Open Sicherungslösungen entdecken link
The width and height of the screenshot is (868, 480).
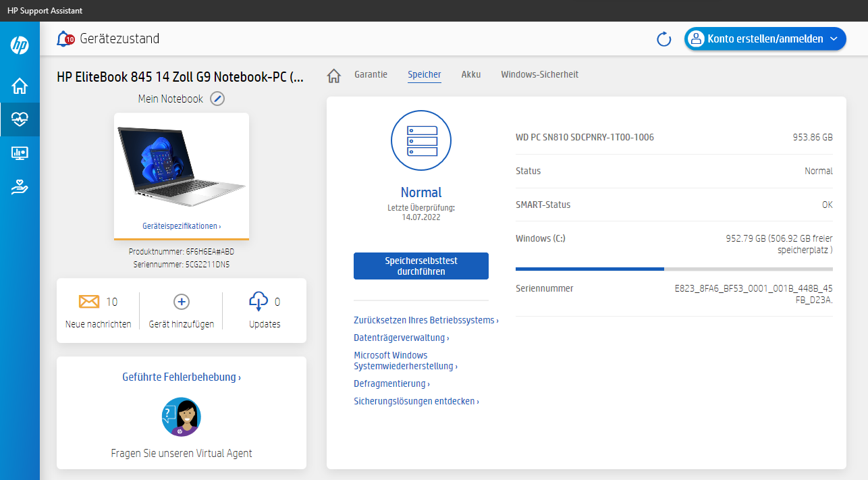(x=416, y=401)
